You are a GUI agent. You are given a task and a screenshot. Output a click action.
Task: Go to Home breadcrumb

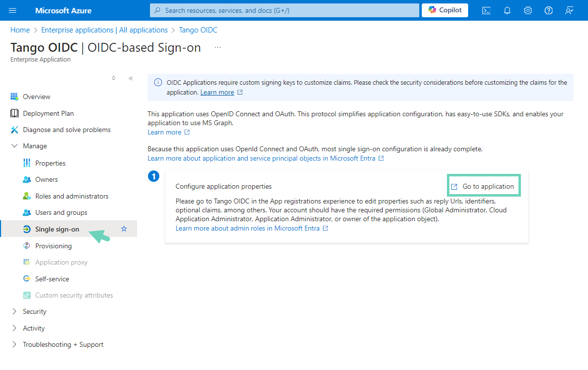tap(20, 30)
